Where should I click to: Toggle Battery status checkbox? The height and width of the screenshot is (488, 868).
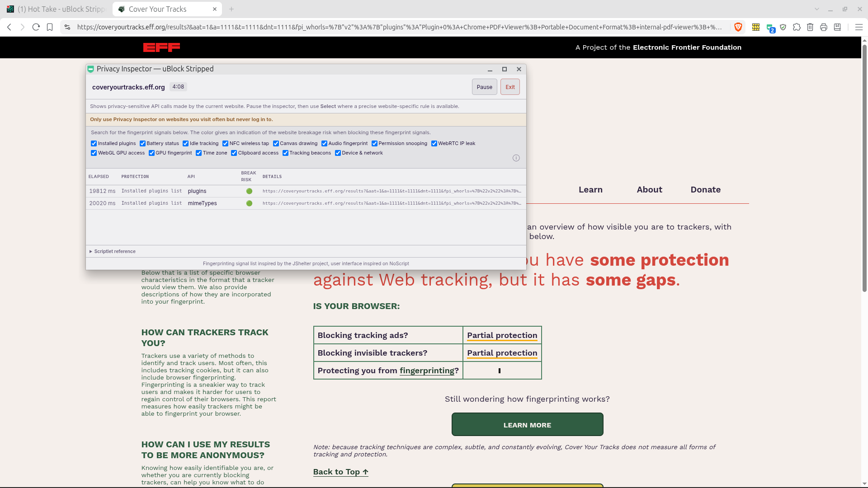[x=142, y=143]
